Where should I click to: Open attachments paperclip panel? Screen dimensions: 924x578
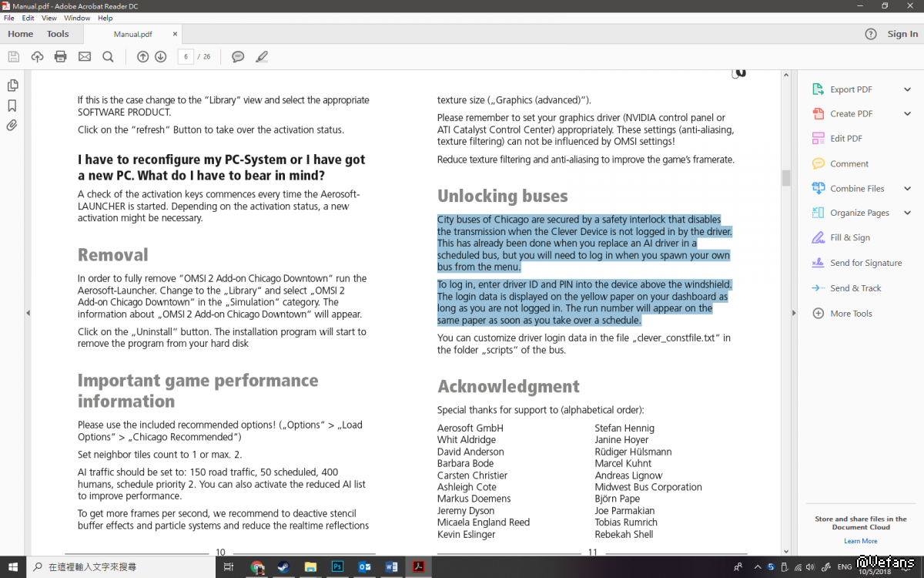click(x=12, y=125)
